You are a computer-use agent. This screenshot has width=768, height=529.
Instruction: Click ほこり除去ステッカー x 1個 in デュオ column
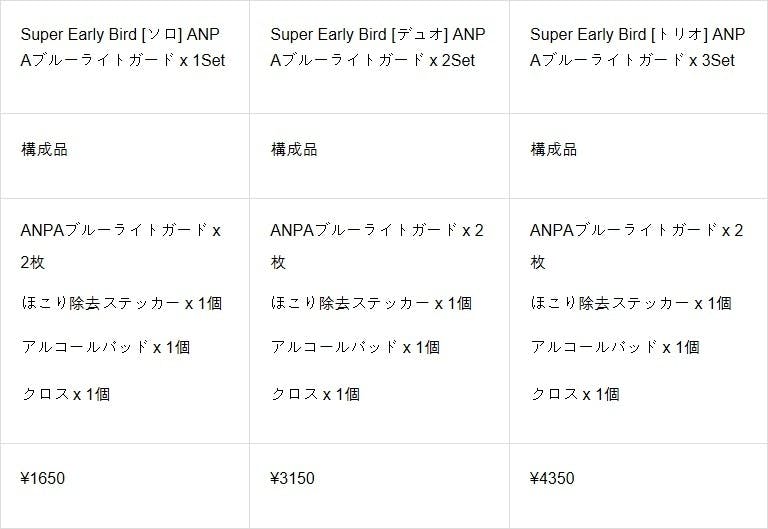370,303
